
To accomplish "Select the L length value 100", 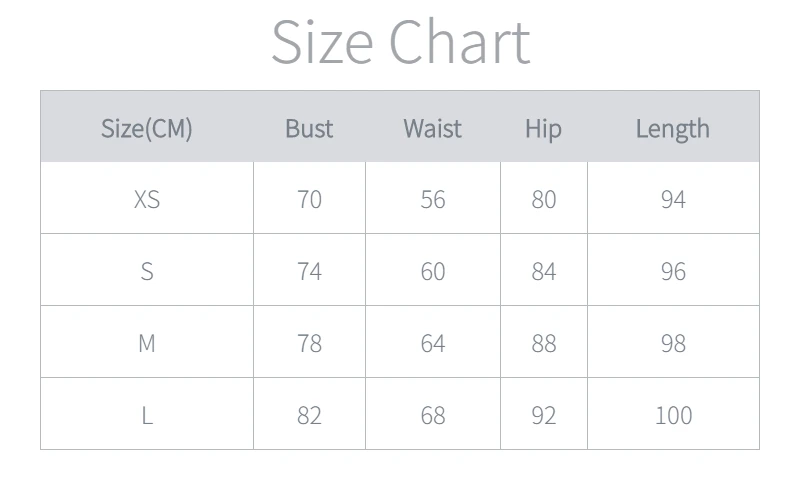I will [x=673, y=415].
